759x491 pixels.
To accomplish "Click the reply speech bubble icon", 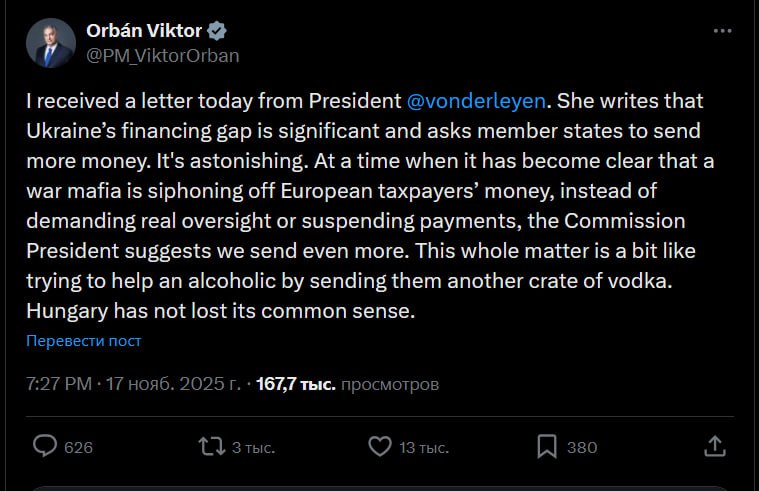I will coord(44,446).
